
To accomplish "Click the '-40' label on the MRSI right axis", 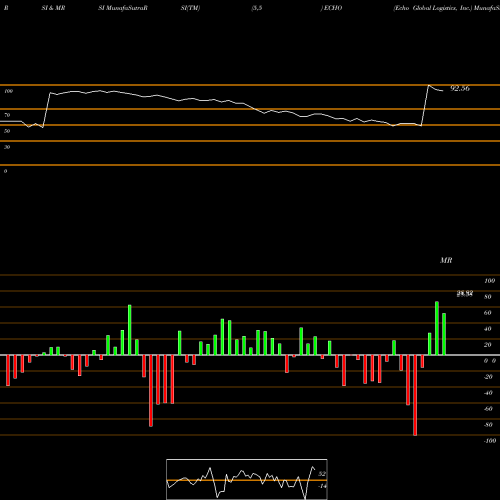I will coord(488,393).
